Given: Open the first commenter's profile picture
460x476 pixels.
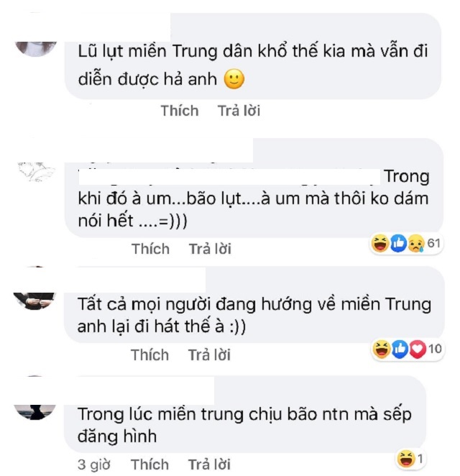Looking at the screenshot, I should pyautogui.click(x=36, y=49).
